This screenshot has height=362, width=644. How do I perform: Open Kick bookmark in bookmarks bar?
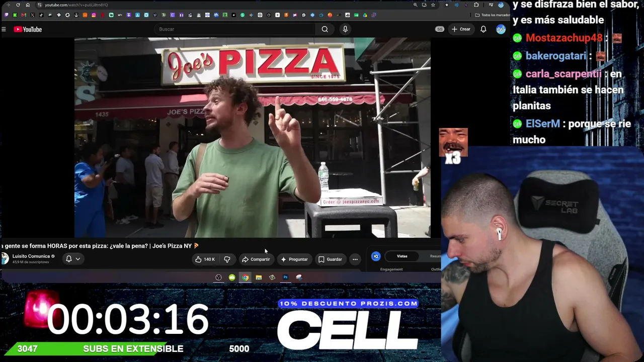click(x=15, y=15)
